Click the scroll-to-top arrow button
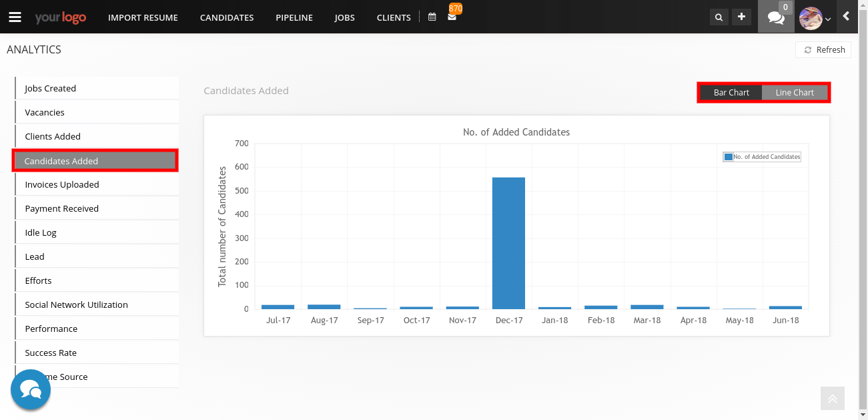The height and width of the screenshot is (420, 868). (x=832, y=398)
